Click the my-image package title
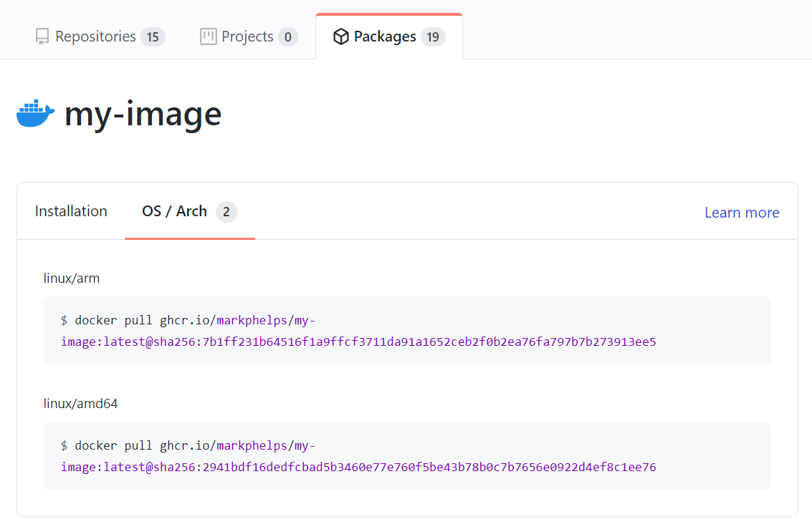 pyautogui.click(x=143, y=114)
